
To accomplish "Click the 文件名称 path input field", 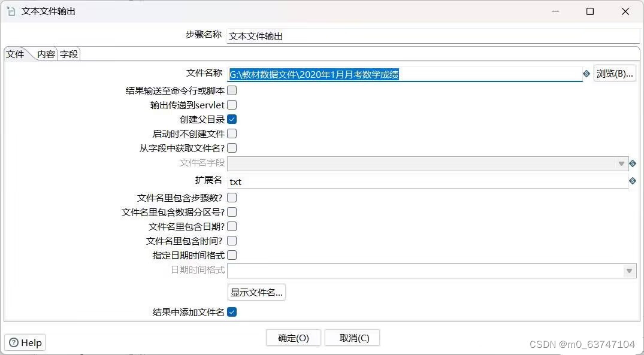I will pyautogui.click(x=404, y=74).
